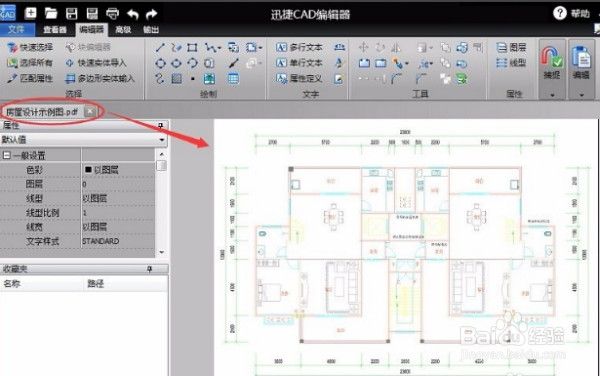Click the New file icon
This screenshot has height=376, width=600.
click(x=30, y=13)
